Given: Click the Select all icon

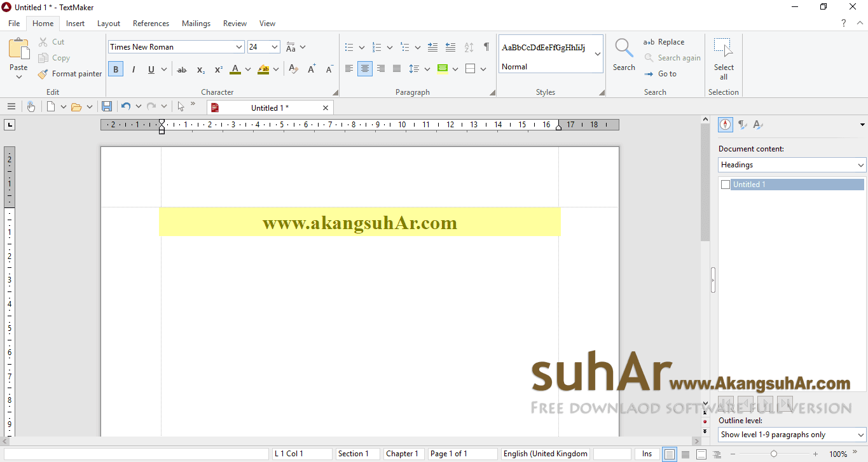Looking at the screenshot, I should pos(724,48).
